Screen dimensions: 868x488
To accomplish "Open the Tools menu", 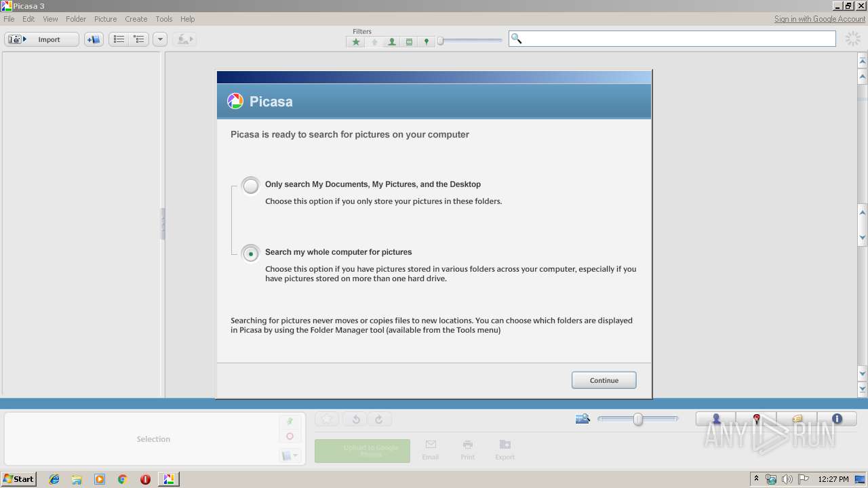I will pyautogui.click(x=164, y=19).
